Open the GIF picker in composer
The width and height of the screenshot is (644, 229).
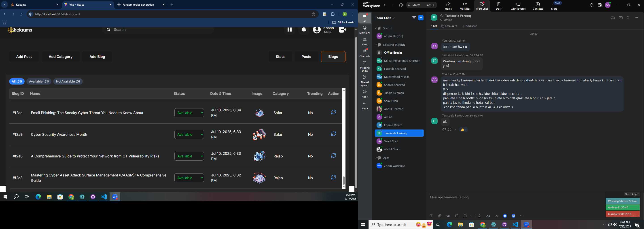point(448,216)
